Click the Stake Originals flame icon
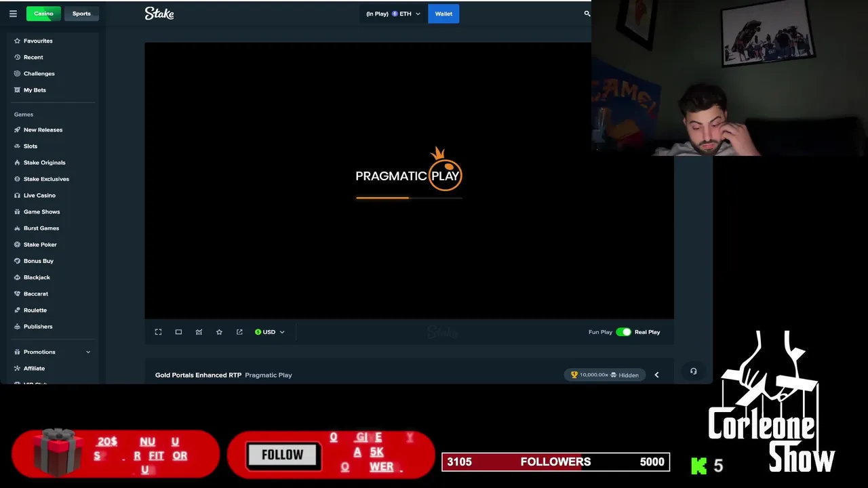 click(18, 163)
